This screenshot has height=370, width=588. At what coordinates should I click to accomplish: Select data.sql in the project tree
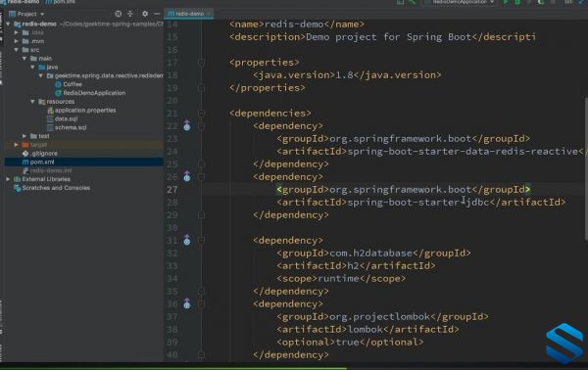(x=66, y=118)
